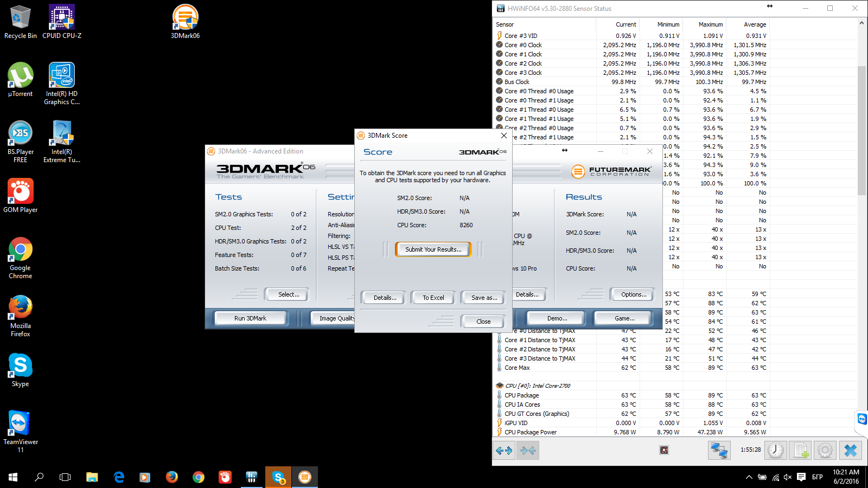The image size is (868, 488).
Task: Open Skype desktop shortcut
Action: coord(20,370)
